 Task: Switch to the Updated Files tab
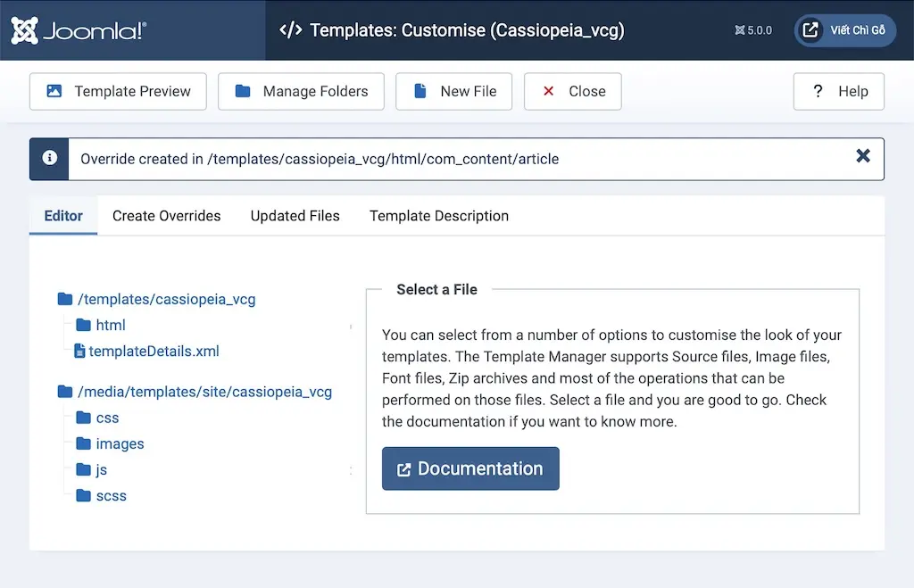click(295, 216)
